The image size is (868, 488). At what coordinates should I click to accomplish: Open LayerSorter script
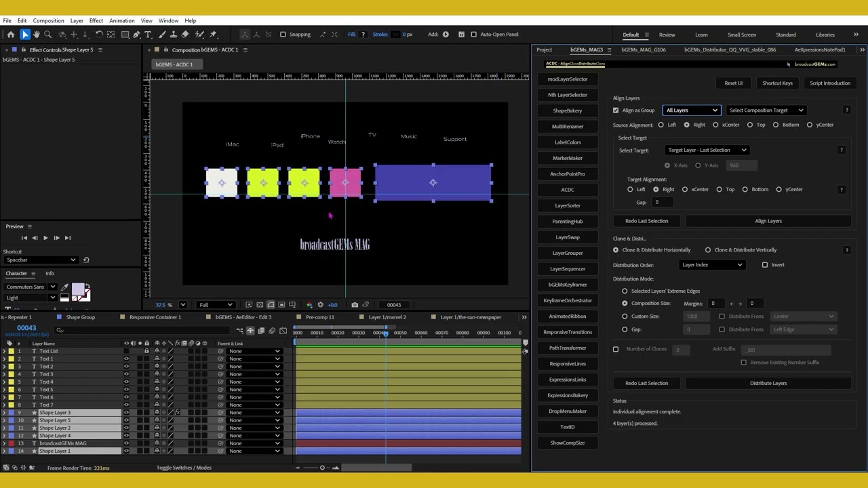(x=568, y=205)
